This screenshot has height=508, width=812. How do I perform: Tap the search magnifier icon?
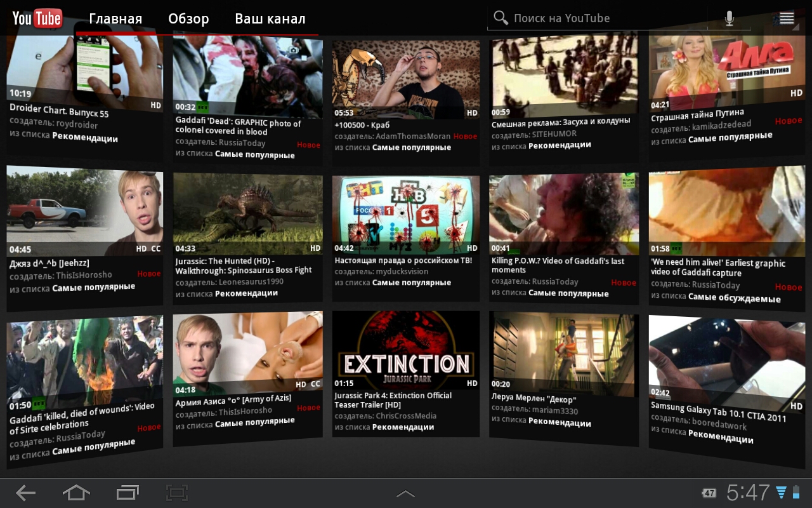501,18
